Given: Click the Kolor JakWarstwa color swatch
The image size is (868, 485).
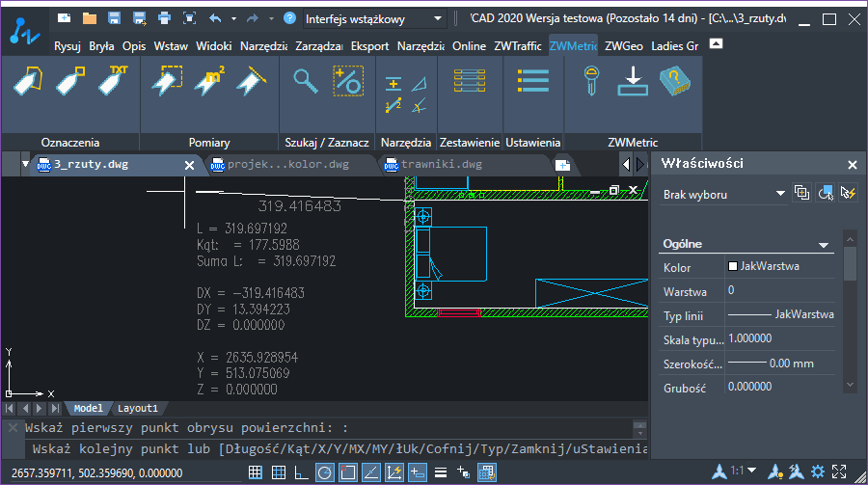Looking at the screenshot, I should 733,266.
